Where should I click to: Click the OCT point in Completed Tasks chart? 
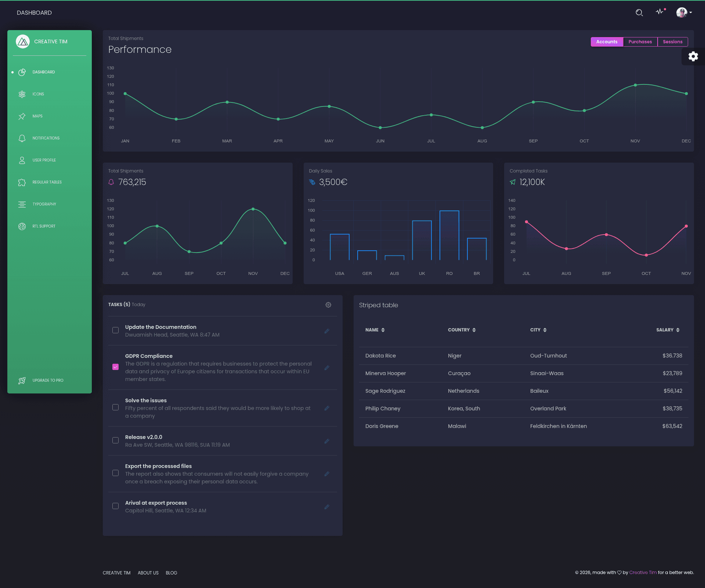tap(646, 255)
